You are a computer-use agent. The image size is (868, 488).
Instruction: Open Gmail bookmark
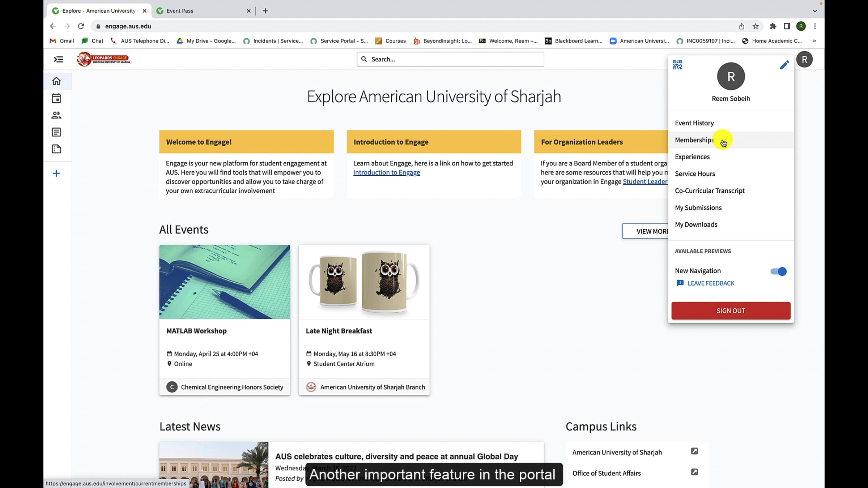[x=61, y=41]
